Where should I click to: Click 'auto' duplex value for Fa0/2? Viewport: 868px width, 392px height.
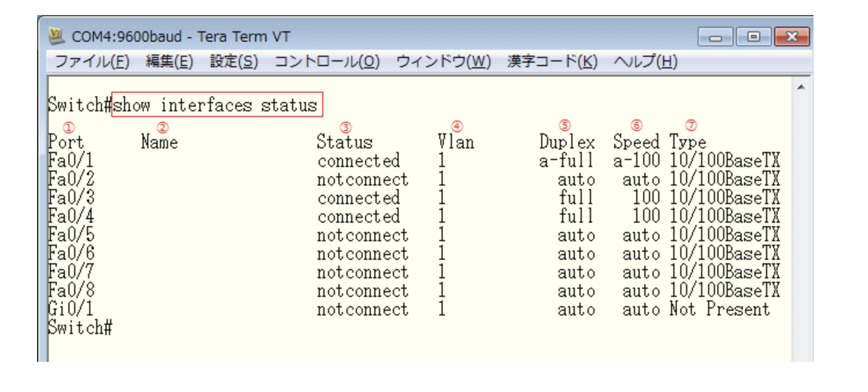coord(577,179)
